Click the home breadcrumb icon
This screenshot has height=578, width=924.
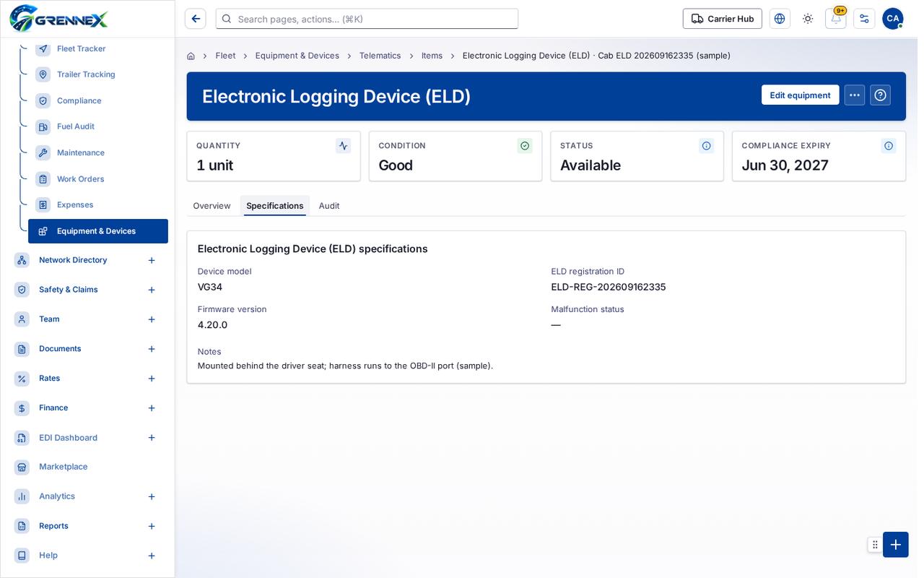point(191,56)
